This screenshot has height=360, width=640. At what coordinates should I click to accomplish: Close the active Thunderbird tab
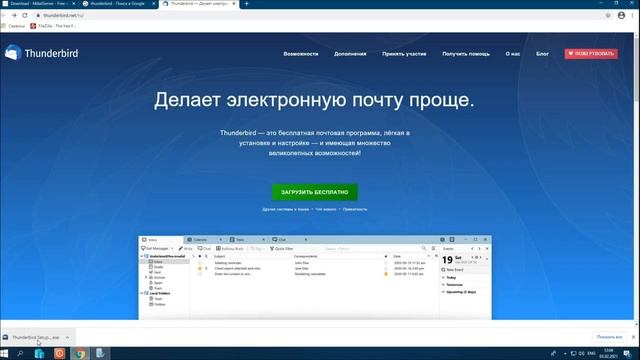click(234, 4)
